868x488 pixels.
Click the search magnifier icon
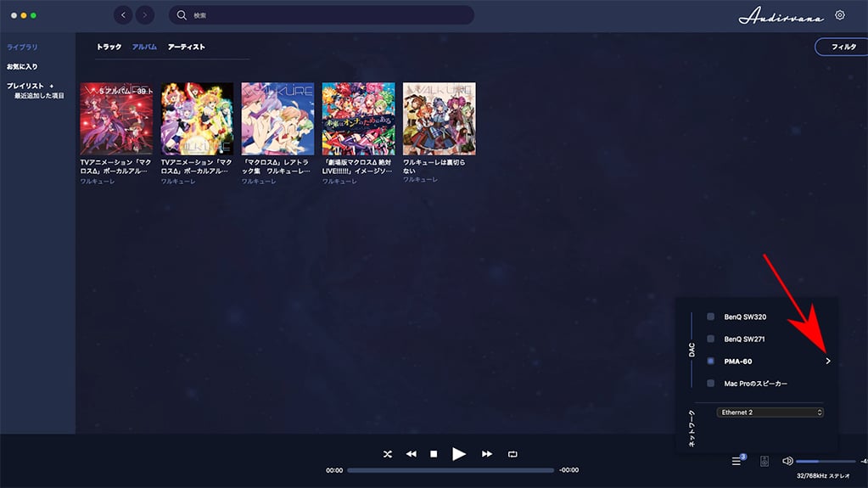pyautogui.click(x=182, y=15)
